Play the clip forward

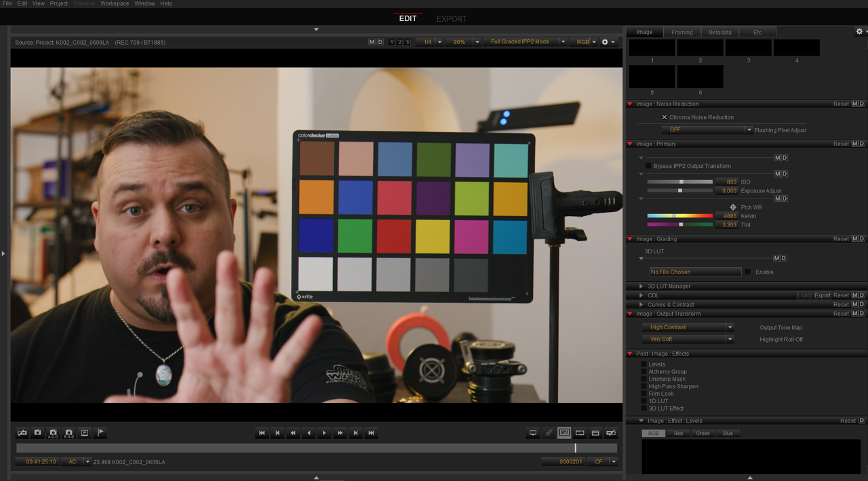(x=324, y=433)
